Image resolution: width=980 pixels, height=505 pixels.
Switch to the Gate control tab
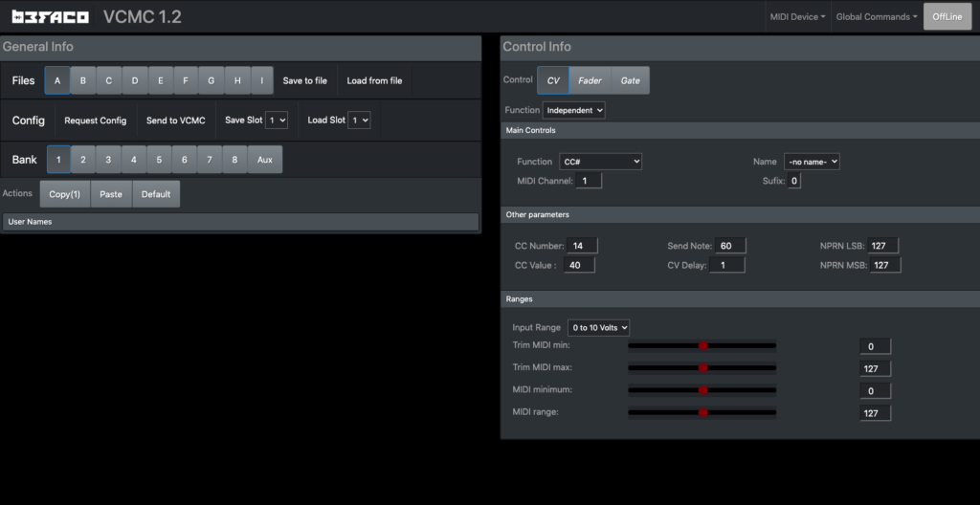pyautogui.click(x=630, y=80)
